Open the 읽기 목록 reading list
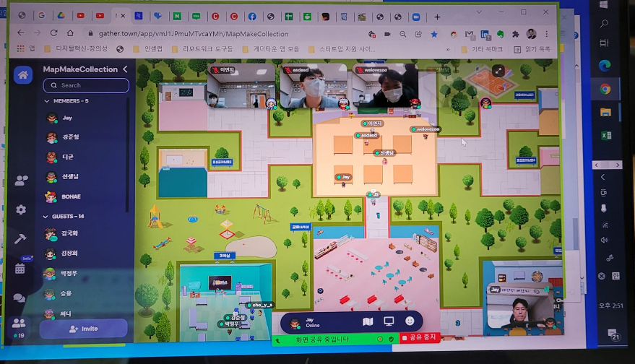This screenshot has height=364, width=635. coord(532,49)
